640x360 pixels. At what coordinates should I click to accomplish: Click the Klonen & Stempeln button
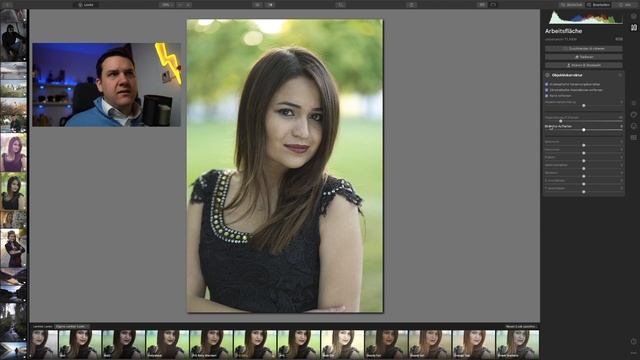click(x=584, y=65)
